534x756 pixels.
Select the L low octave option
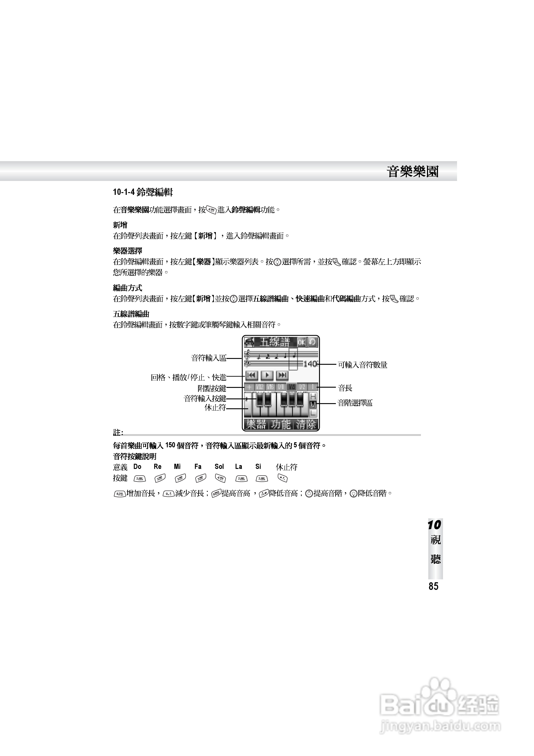click(x=313, y=412)
